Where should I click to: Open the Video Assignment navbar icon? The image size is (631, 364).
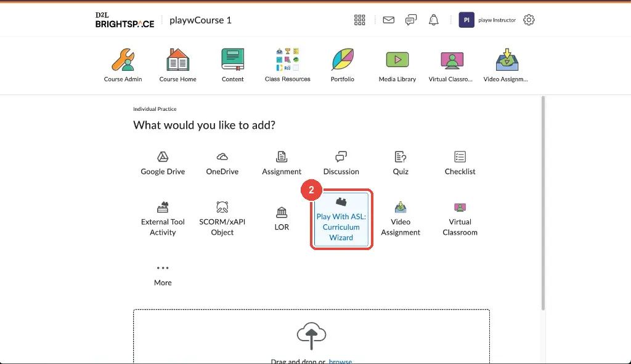[x=505, y=65]
